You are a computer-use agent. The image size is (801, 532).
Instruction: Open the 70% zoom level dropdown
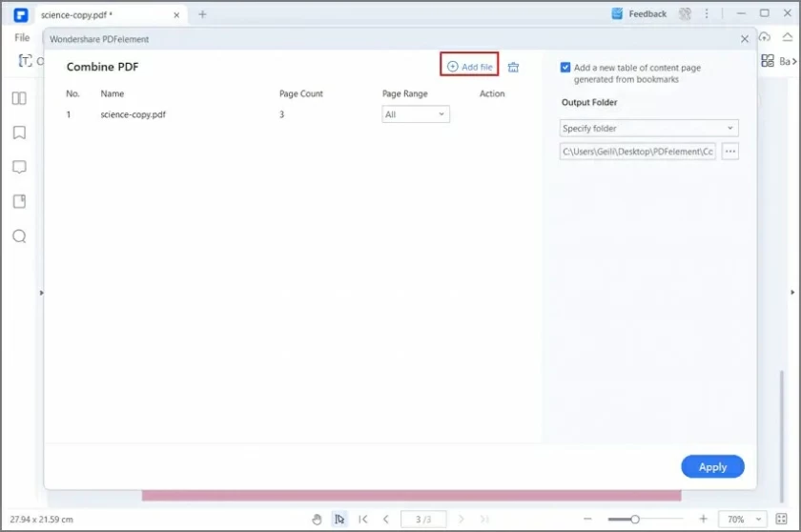[x=742, y=520]
